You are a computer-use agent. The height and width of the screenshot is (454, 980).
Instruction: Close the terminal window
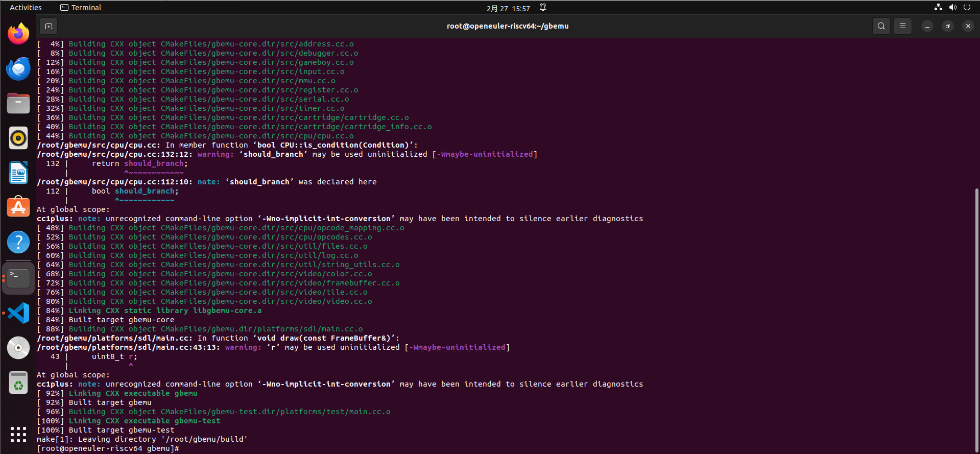(x=968, y=26)
